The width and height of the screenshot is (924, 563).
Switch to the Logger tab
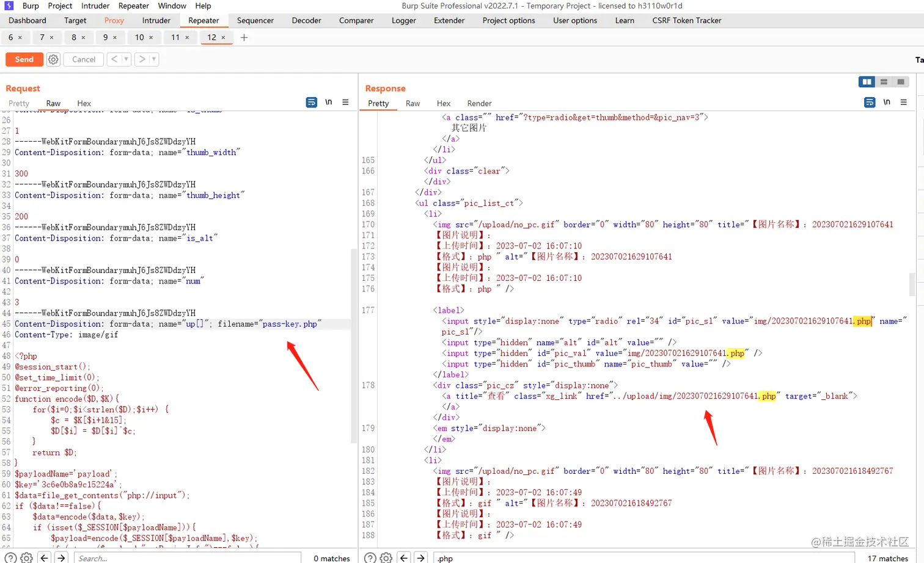point(404,20)
